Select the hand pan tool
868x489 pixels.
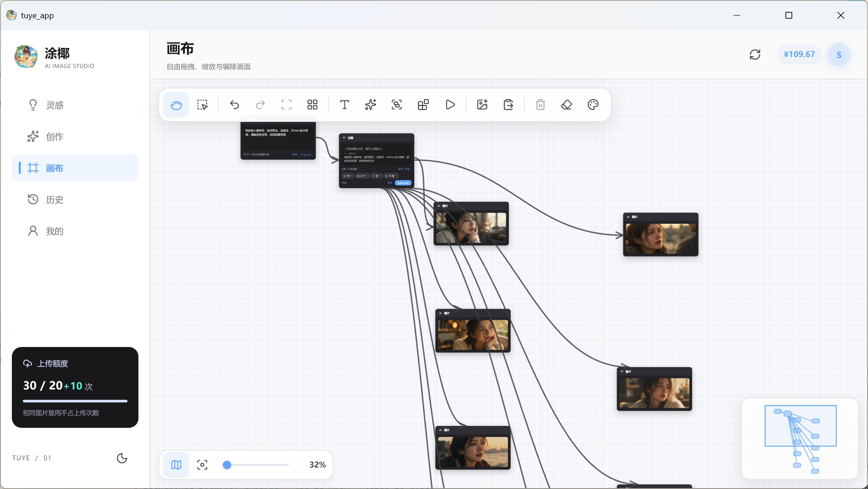point(176,105)
